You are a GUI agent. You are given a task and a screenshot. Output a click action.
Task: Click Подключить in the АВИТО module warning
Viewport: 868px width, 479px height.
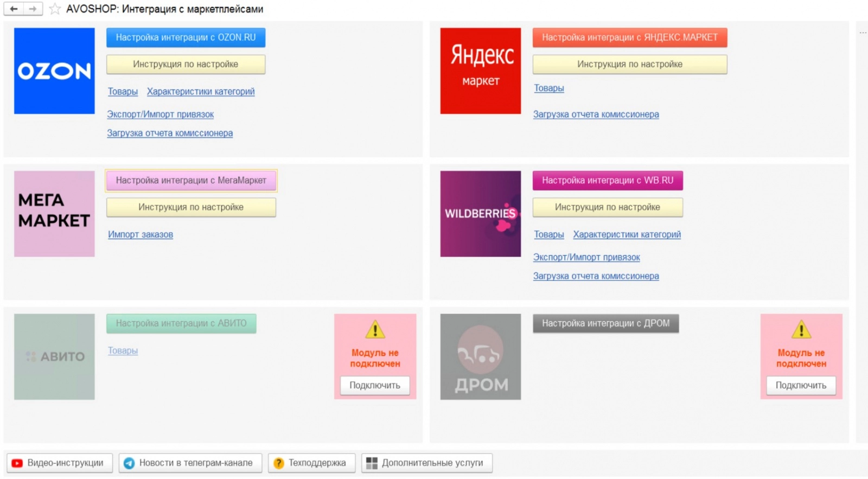tap(375, 385)
